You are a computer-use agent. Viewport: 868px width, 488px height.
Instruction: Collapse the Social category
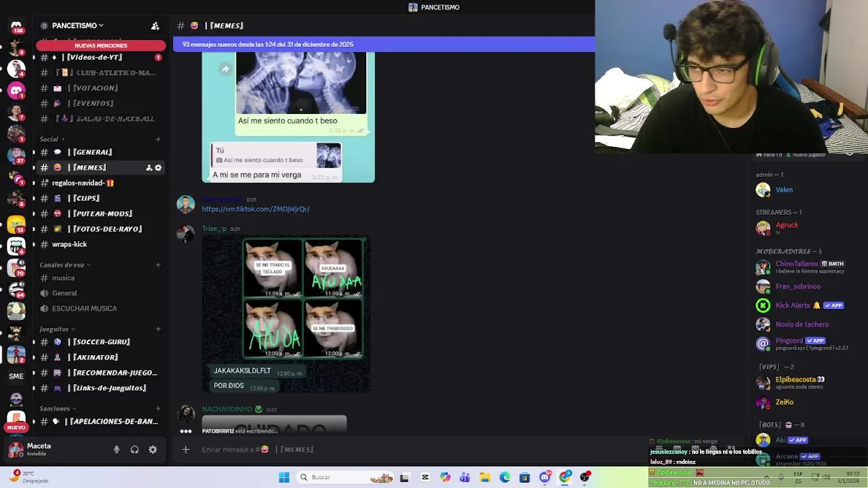coord(52,139)
